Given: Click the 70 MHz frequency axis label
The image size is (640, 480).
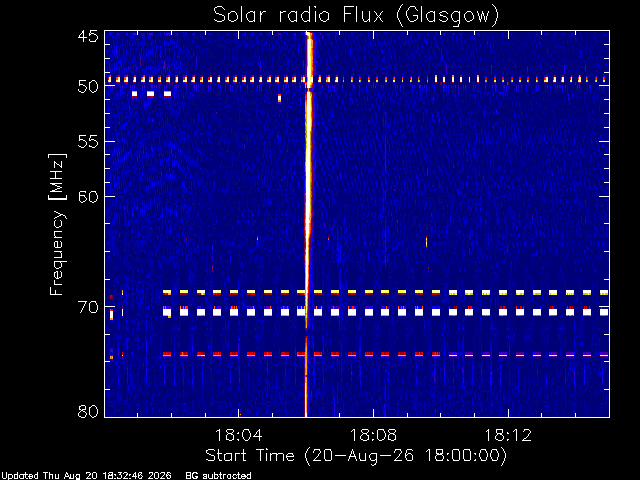Looking at the screenshot, I should pos(88,307).
